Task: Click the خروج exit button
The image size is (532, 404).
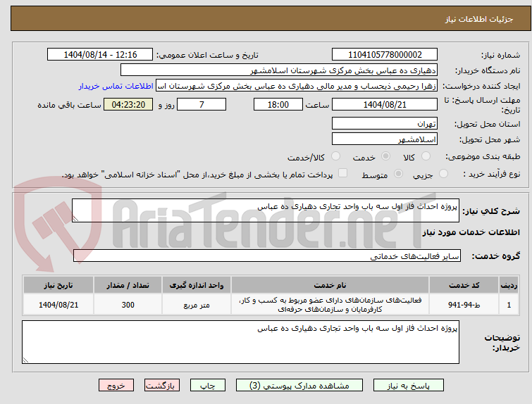Action: click(116, 386)
